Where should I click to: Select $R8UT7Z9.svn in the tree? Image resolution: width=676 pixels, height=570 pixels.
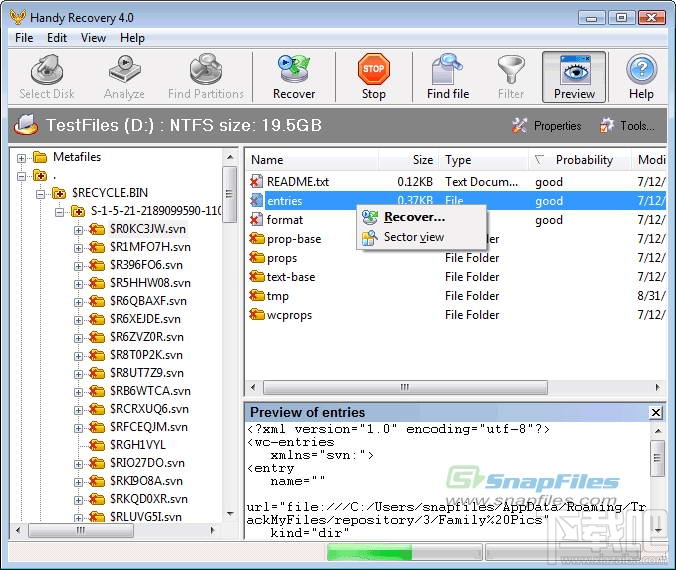[147, 373]
